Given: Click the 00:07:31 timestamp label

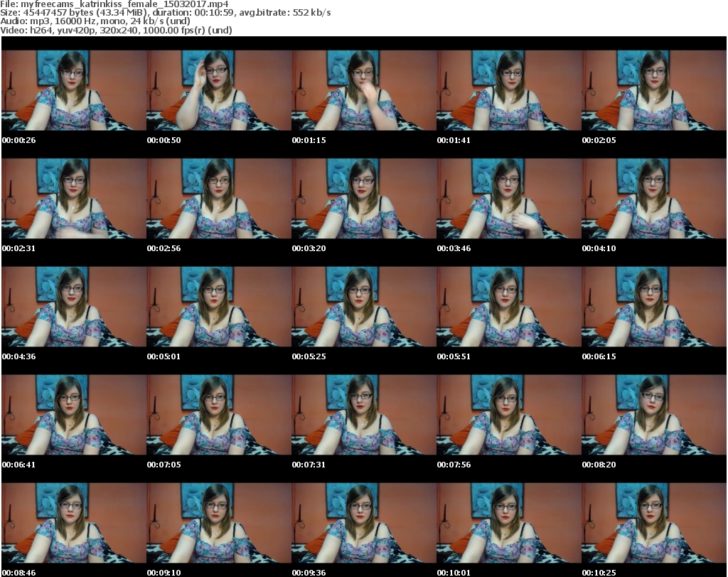Looking at the screenshot, I should [x=309, y=465].
